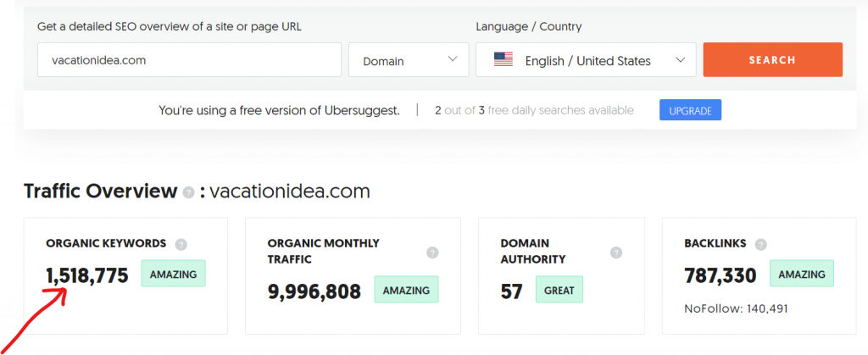This screenshot has width=868, height=355.
Task: Click the NoFollow: 140,491 text
Action: [736, 308]
